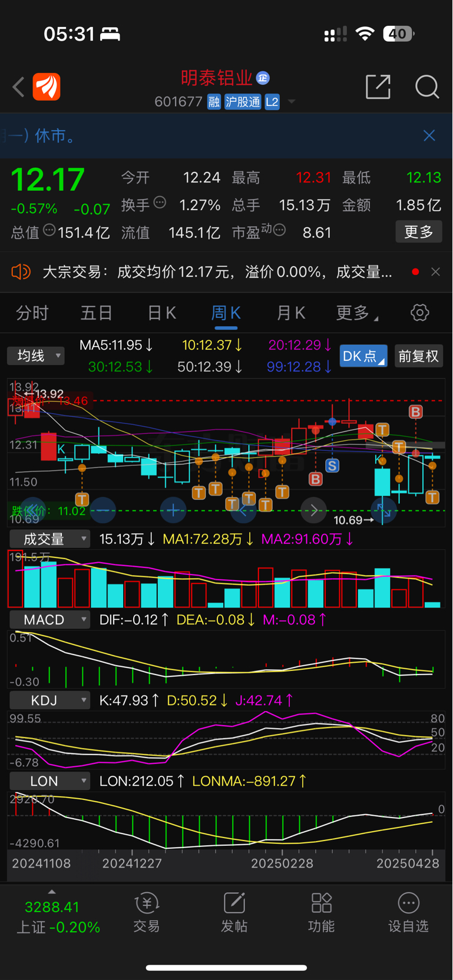Screen dimensions: 453x980
Task: Switch to 分时 tab
Action: pyautogui.click(x=32, y=313)
